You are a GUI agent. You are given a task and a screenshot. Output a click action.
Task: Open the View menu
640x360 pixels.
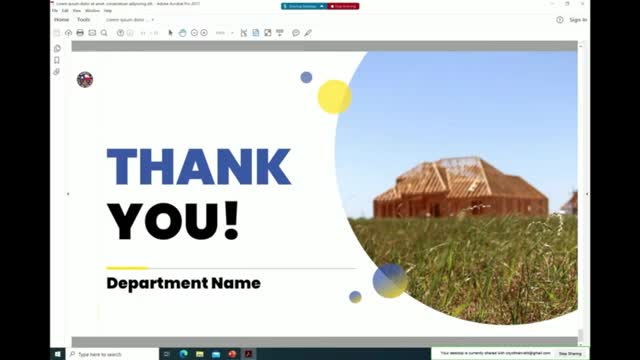tap(77, 11)
